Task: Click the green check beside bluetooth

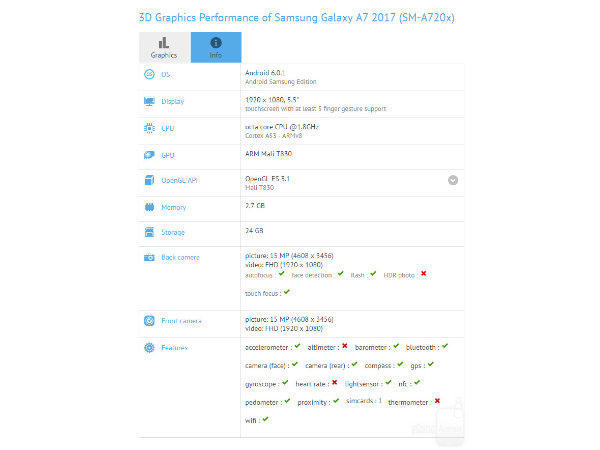Action: [x=445, y=346]
